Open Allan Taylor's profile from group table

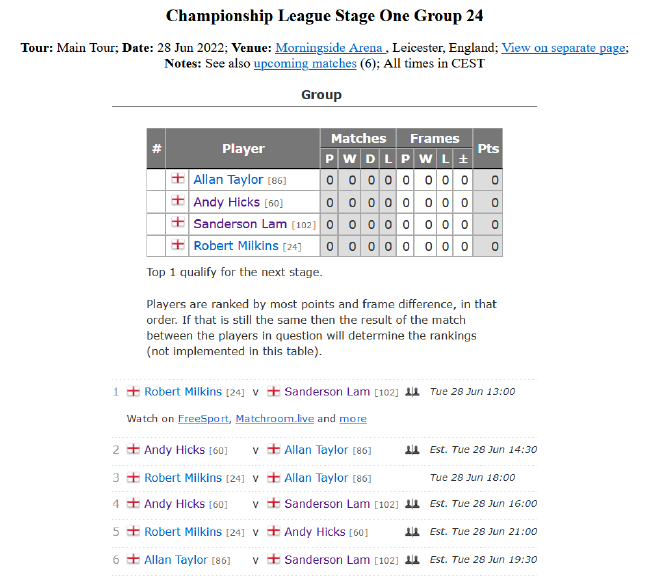click(228, 180)
